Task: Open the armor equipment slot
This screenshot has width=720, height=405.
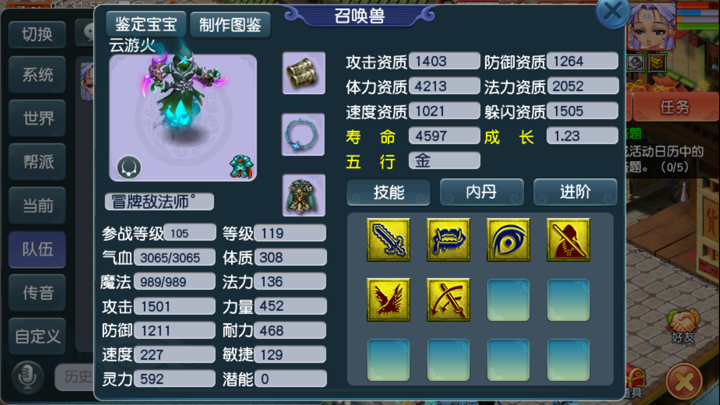Action: point(304,195)
